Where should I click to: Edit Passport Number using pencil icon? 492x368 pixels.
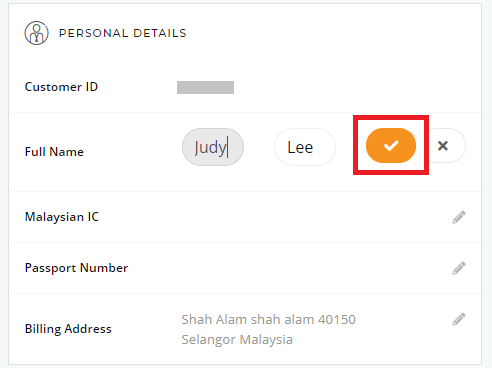coord(459,268)
